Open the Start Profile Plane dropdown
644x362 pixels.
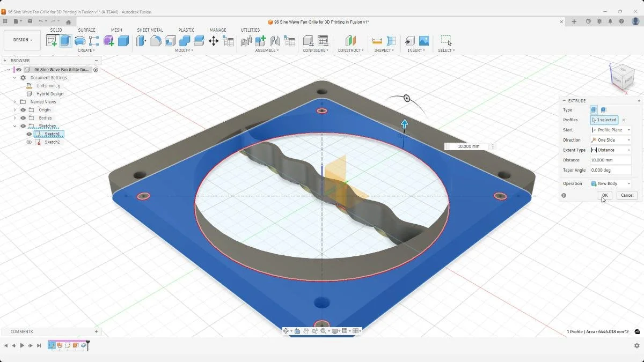coord(611,130)
